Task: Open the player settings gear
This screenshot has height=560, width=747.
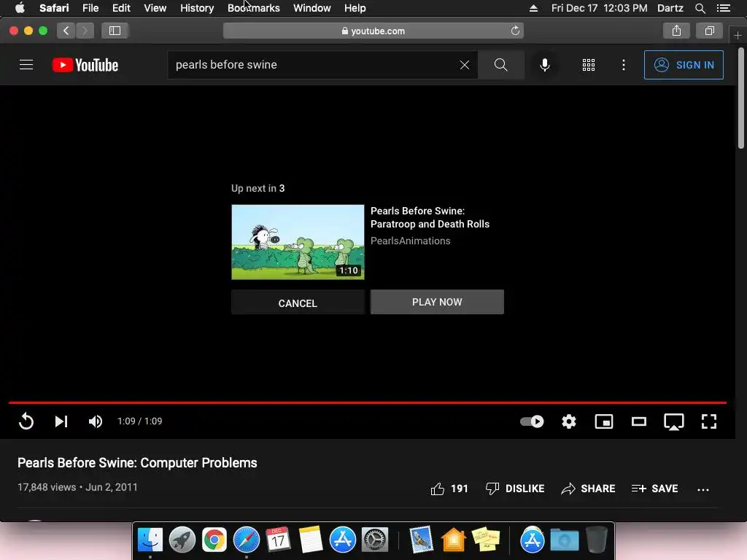Action: pos(569,421)
